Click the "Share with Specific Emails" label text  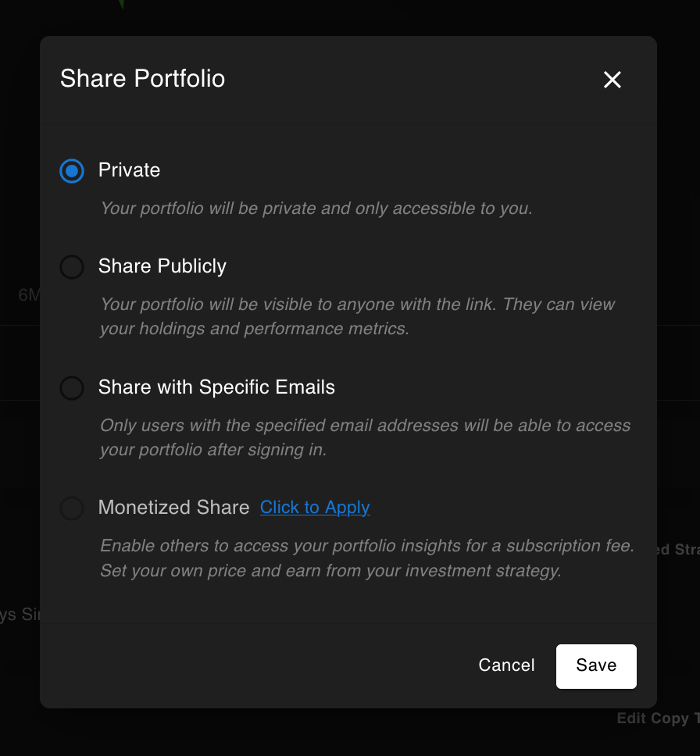(216, 387)
